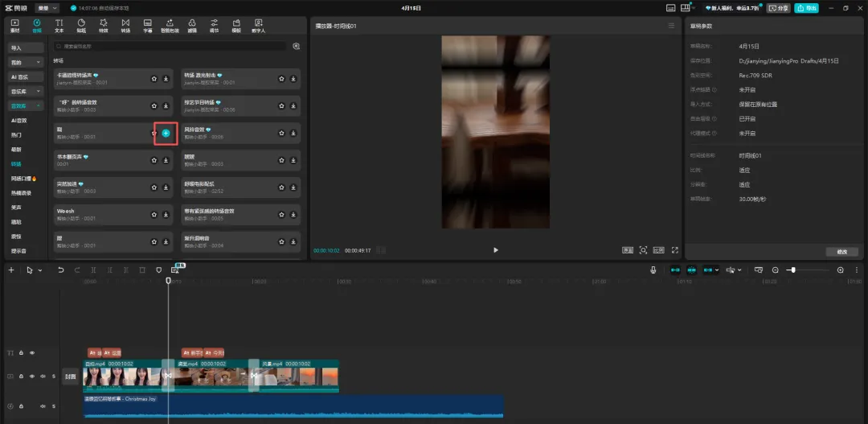
Task: Click the microphone voiceover record icon
Action: click(x=653, y=270)
